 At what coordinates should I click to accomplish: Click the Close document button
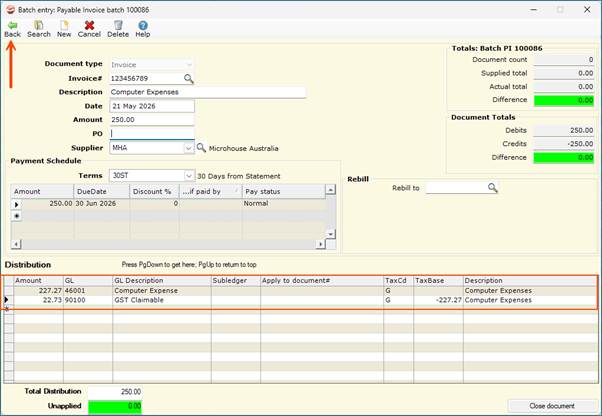point(552,406)
